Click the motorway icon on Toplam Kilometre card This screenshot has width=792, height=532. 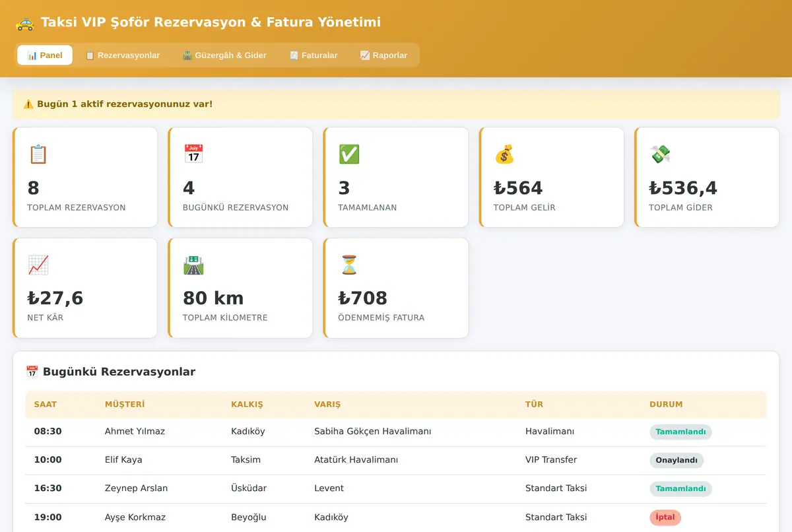click(x=193, y=265)
